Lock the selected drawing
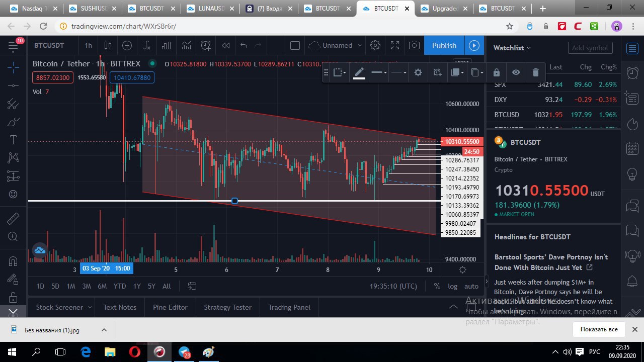The height and width of the screenshot is (362, 644). coord(496,72)
